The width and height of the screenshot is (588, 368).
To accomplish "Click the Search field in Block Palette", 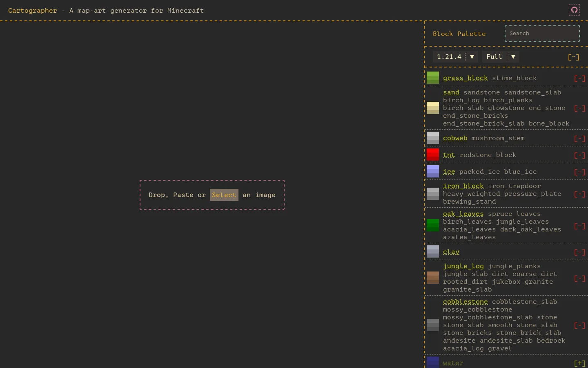I will 542,34.
